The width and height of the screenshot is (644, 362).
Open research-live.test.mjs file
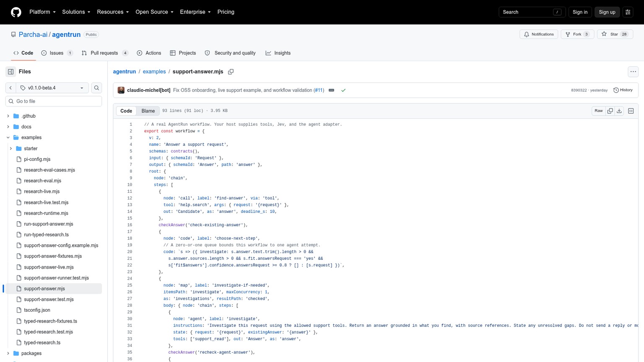pos(46,202)
